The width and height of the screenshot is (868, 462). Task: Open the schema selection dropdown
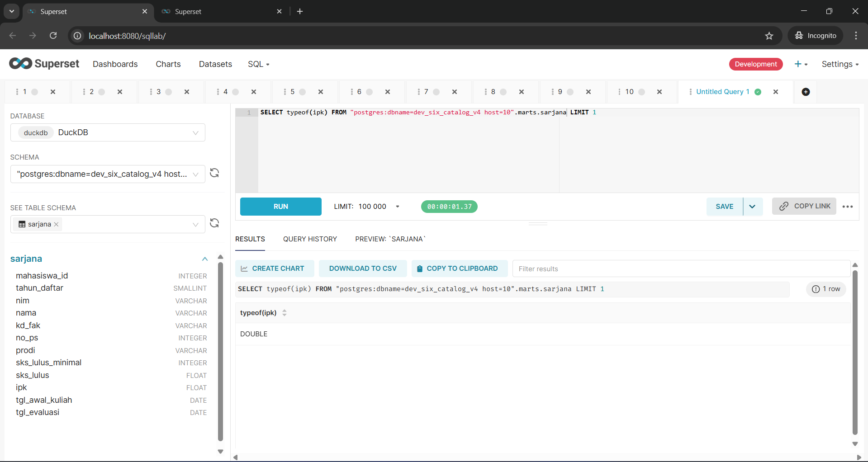pos(108,174)
